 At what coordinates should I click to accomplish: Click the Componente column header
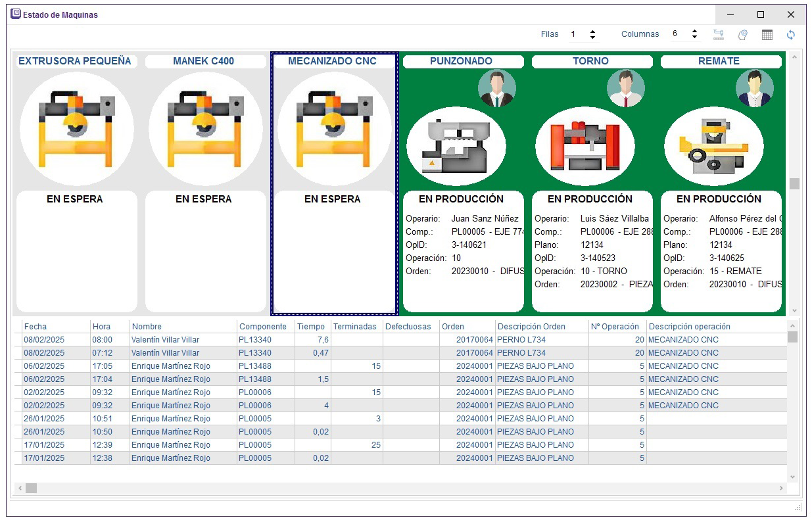click(x=263, y=327)
